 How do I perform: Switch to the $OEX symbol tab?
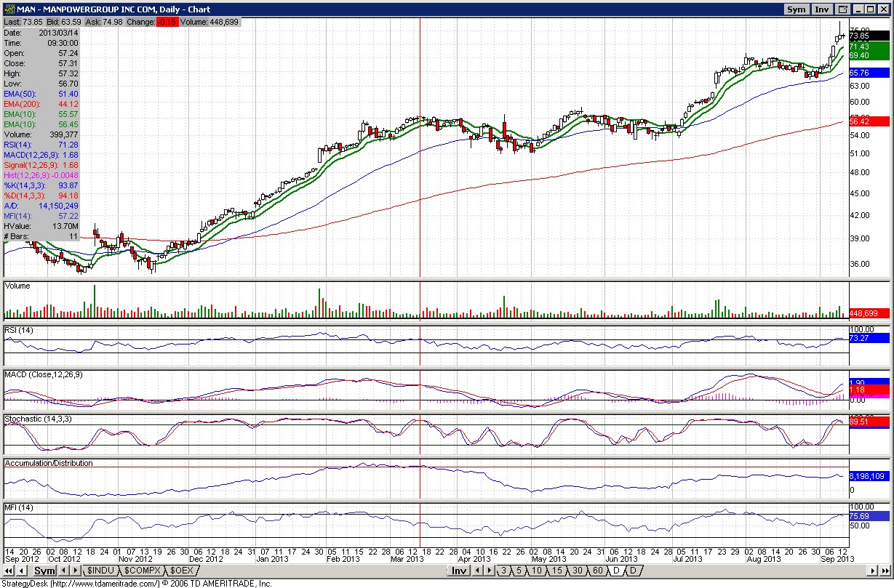click(182, 571)
